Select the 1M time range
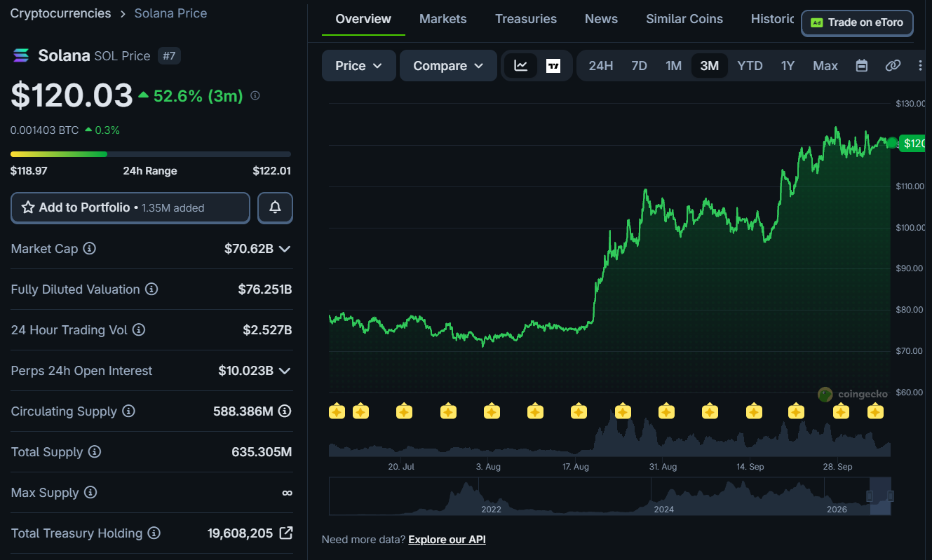 [673, 66]
